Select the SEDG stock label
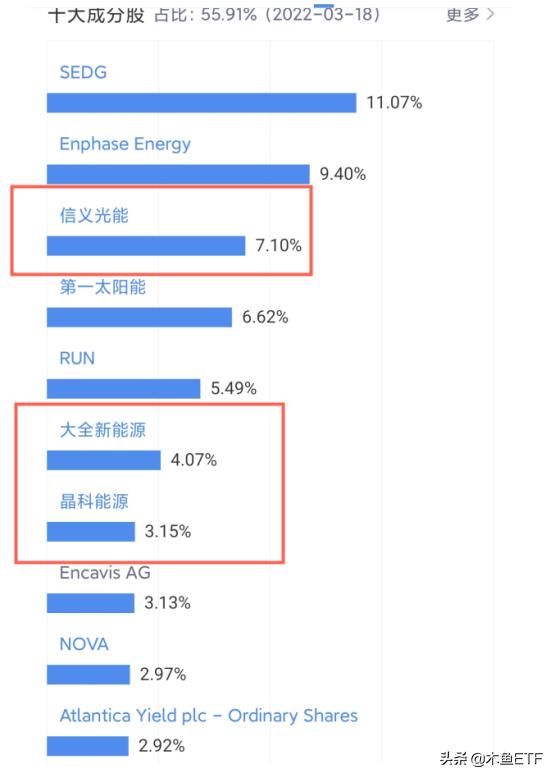Screen dimensions: 555x778 click(x=83, y=72)
